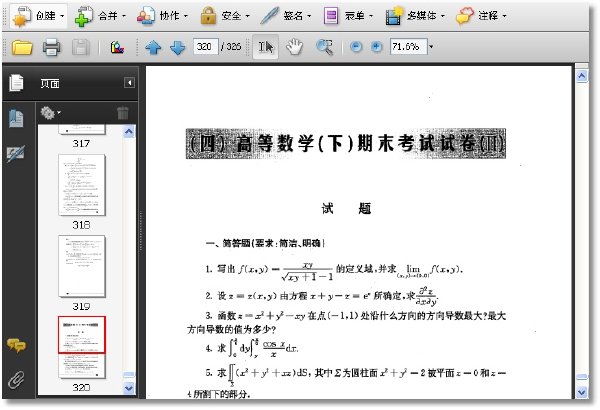Image resolution: width=600 pixels, height=410 pixels.
Task: Show the bookmarks panel in sidebar
Action: tap(16, 118)
